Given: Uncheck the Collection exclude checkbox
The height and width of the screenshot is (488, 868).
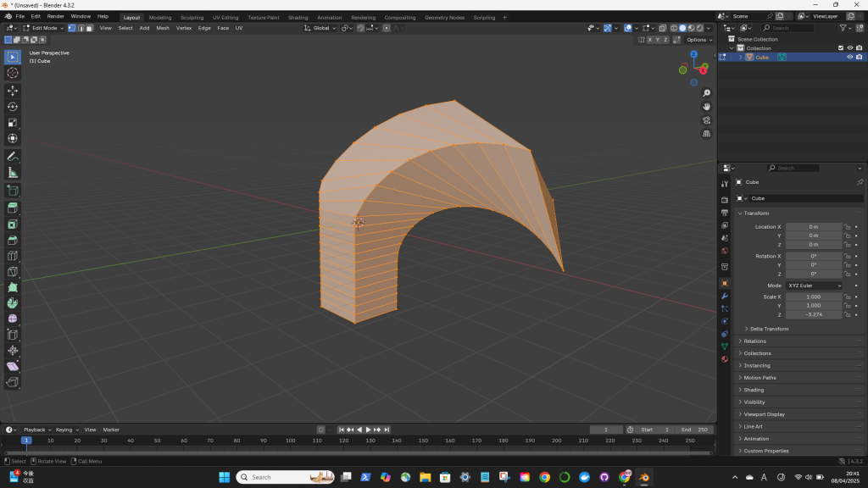Looking at the screenshot, I should 841,48.
